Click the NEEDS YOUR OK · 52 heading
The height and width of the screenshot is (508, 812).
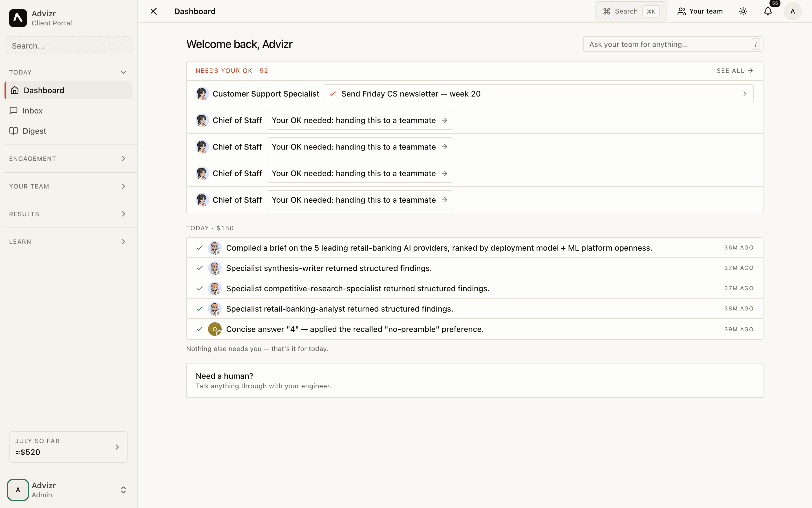pyautogui.click(x=232, y=71)
